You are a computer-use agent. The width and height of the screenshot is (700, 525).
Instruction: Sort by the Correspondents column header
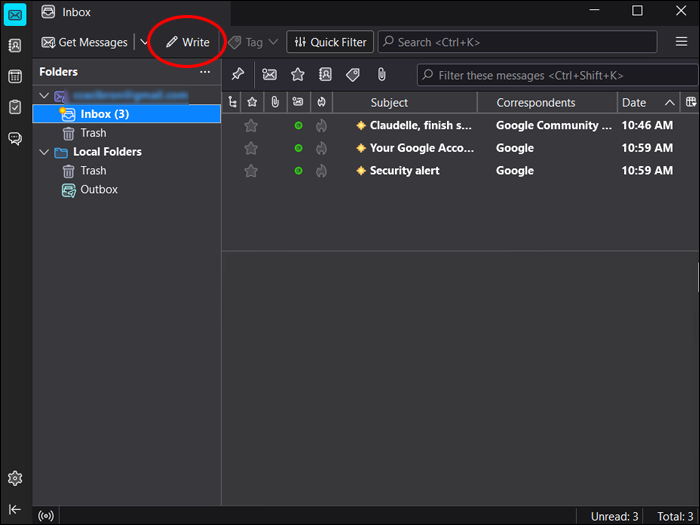(x=548, y=103)
